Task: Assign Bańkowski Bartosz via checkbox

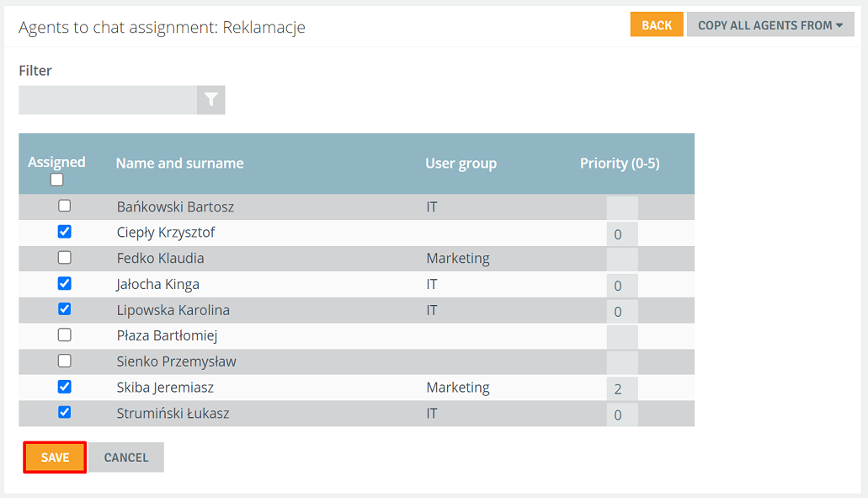Action: point(64,206)
